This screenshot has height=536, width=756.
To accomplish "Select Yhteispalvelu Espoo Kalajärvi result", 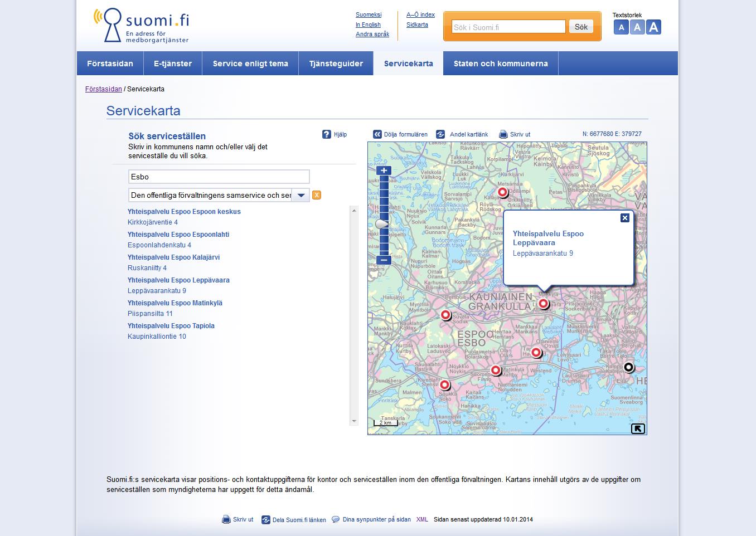I will point(173,257).
